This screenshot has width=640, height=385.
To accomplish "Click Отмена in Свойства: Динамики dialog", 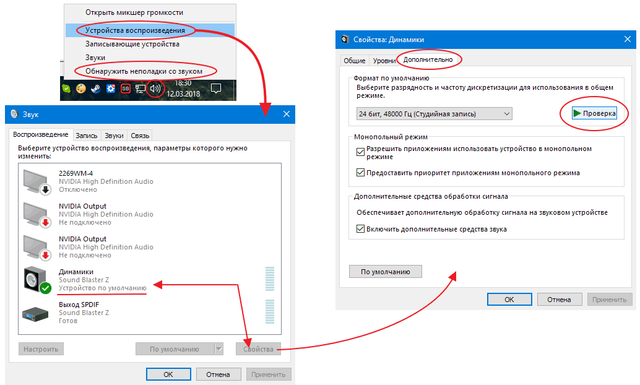I will (x=559, y=299).
